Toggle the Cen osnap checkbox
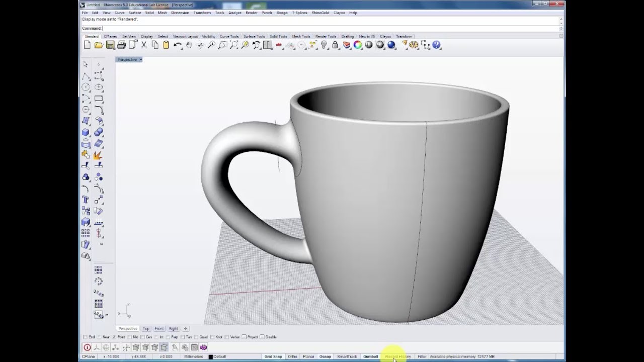 point(143,337)
